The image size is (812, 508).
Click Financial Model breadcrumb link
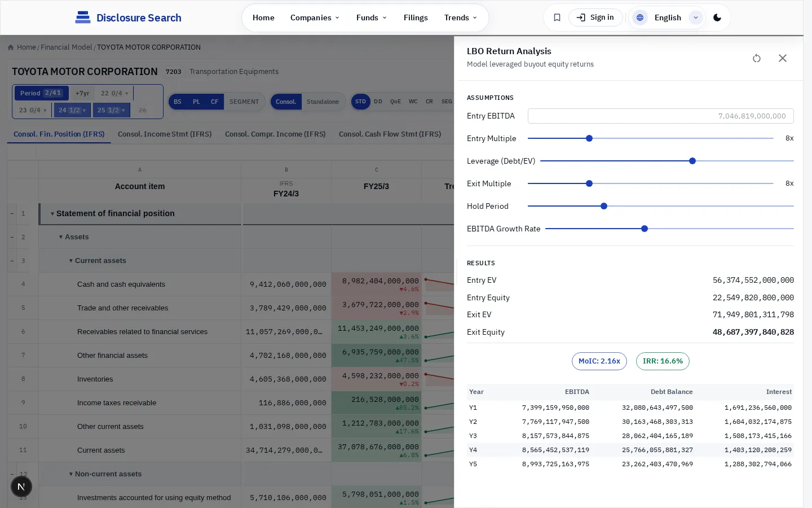click(x=67, y=47)
